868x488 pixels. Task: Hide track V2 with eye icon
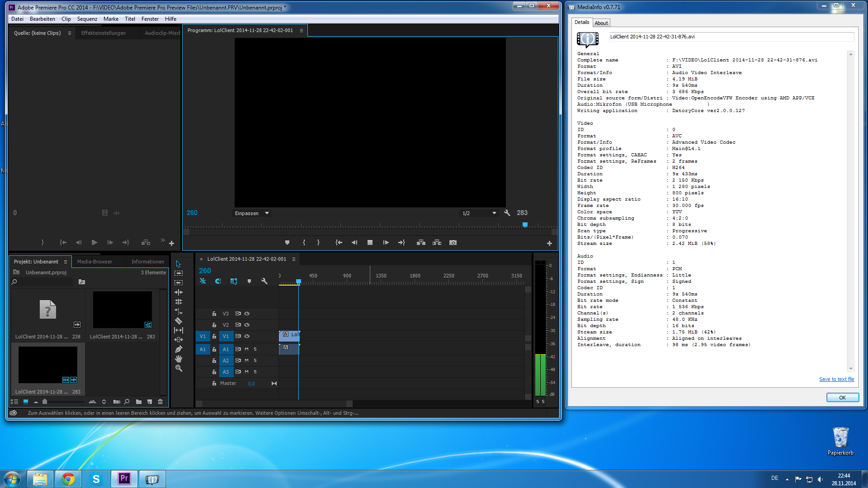247,325
